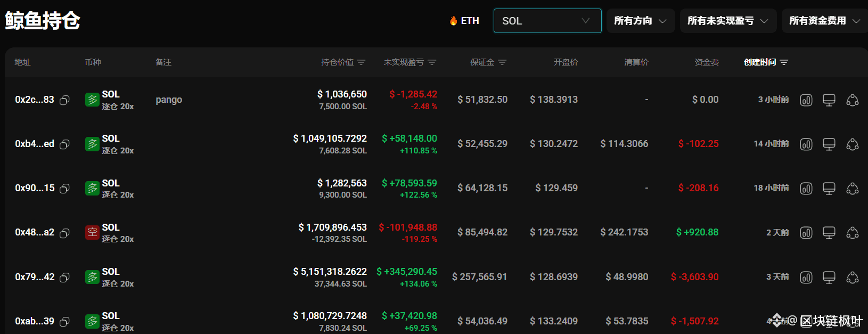Open the SOL coin dropdown
868x334 pixels.
pyautogui.click(x=547, y=21)
